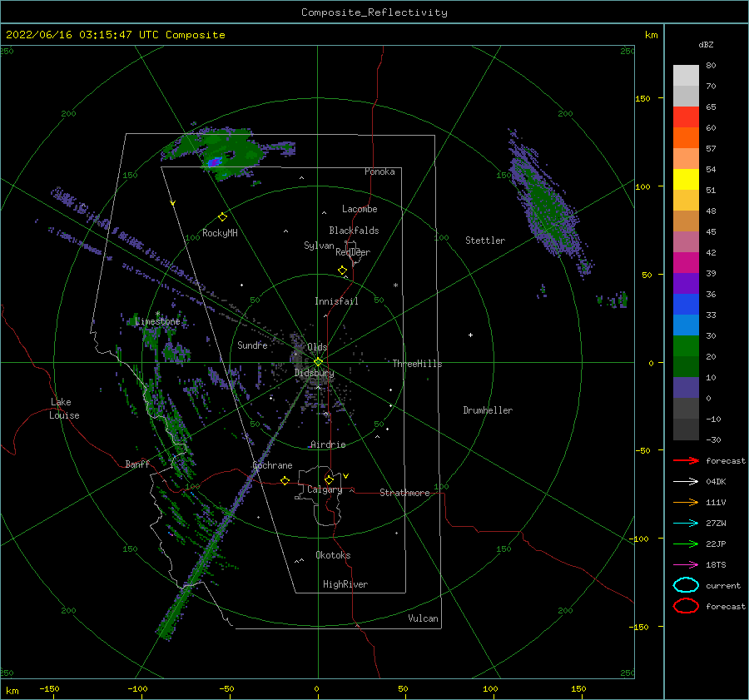The width and height of the screenshot is (749, 700).
Task: Click the green 22JP arrow icon
Action: coord(686,544)
